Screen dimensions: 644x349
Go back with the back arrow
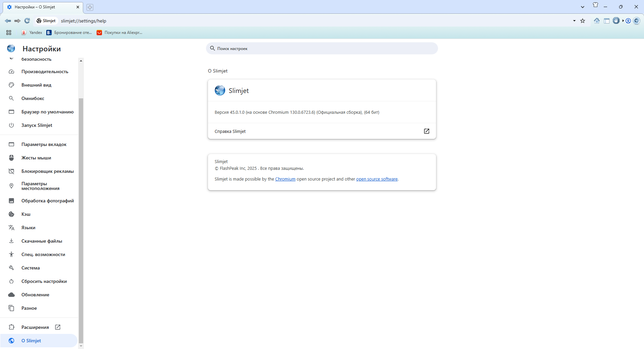[8, 21]
